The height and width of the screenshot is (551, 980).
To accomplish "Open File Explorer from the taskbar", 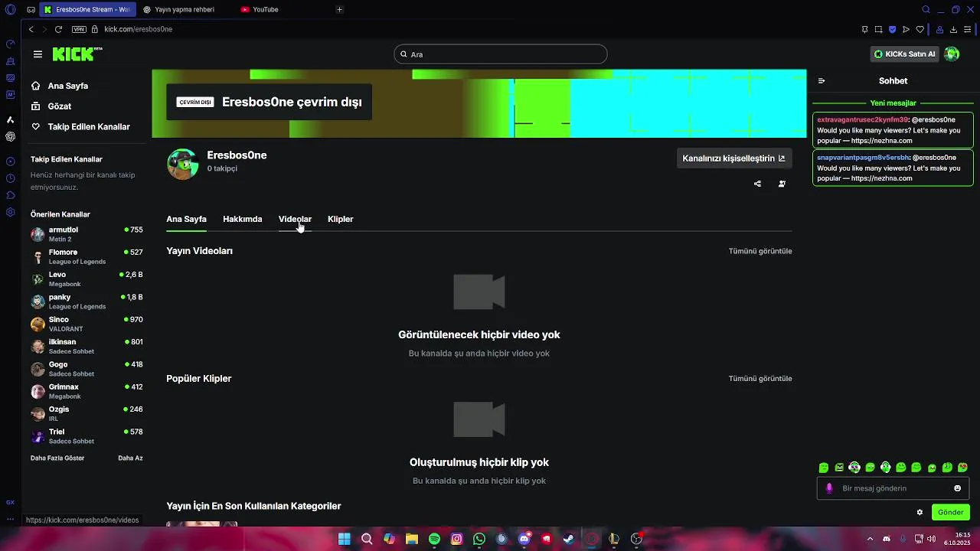I will [412, 539].
